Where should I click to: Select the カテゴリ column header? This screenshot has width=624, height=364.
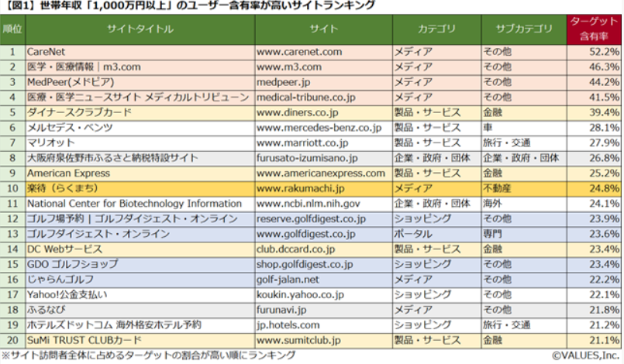click(x=436, y=29)
